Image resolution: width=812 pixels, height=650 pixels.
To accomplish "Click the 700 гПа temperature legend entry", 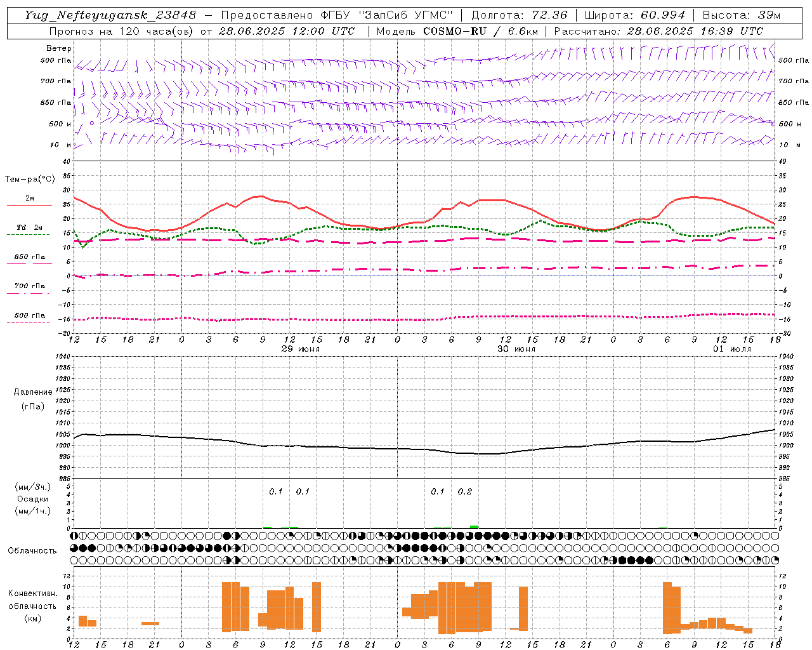I will (x=30, y=286).
